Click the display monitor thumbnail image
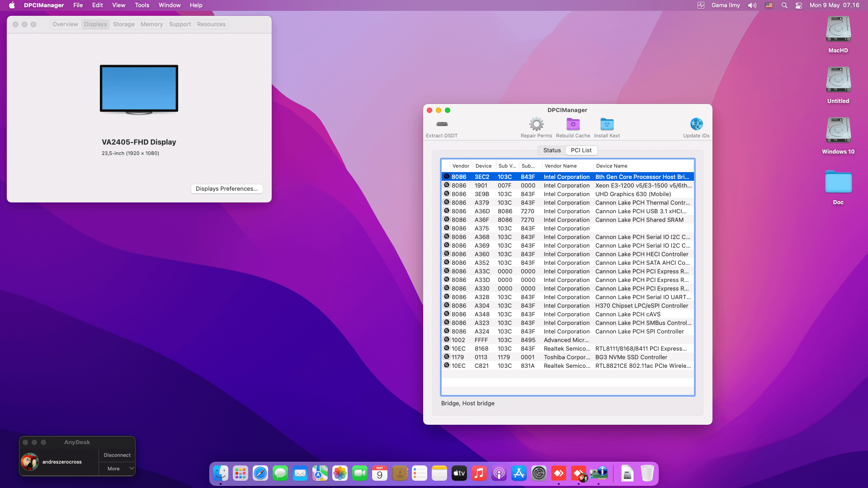 [139, 89]
